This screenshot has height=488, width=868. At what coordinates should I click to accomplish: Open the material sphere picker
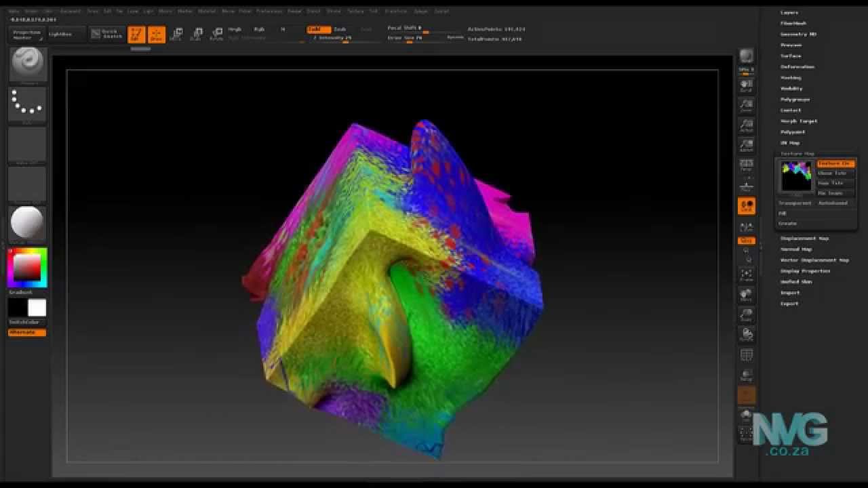pyautogui.click(x=27, y=224)
